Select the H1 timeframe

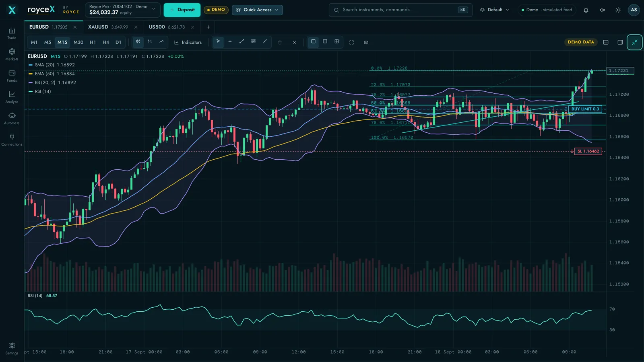click(x=93, y=42)
